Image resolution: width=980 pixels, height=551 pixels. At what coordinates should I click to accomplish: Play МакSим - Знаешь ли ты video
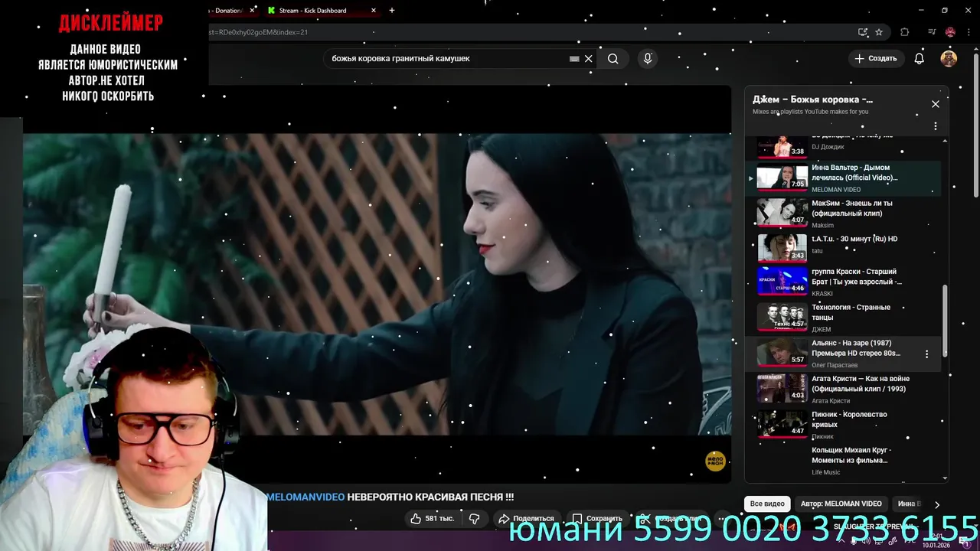841,214
